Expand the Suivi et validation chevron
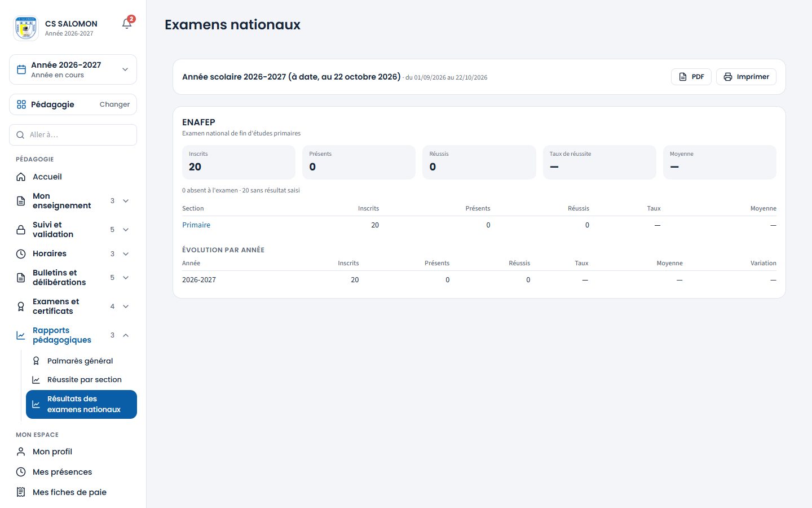The height and width of the screenshot is (508, 812). [126, 230]
